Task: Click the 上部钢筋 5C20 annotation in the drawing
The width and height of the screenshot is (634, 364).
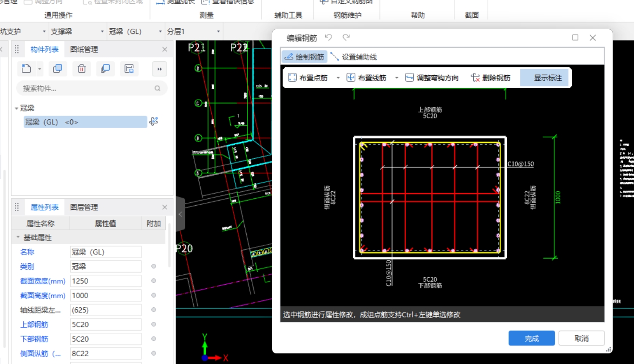Action: pyautogui.click(x=430, y=113)
